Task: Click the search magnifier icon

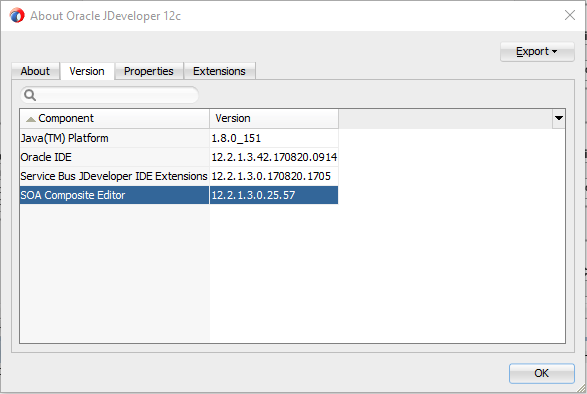Action: [x=30, y=95]
